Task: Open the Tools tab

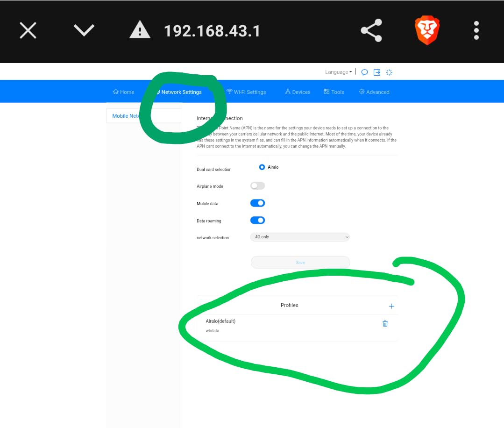Action: click(x=334, y=92)
